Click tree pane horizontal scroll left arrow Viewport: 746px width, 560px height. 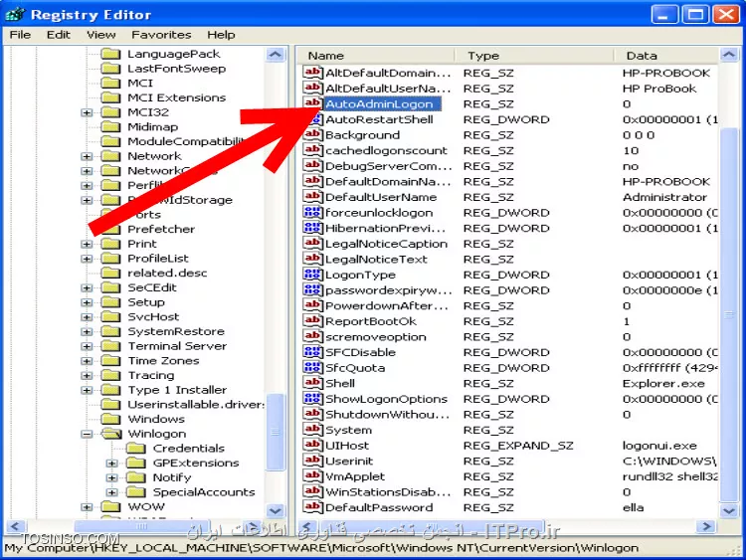15,526
